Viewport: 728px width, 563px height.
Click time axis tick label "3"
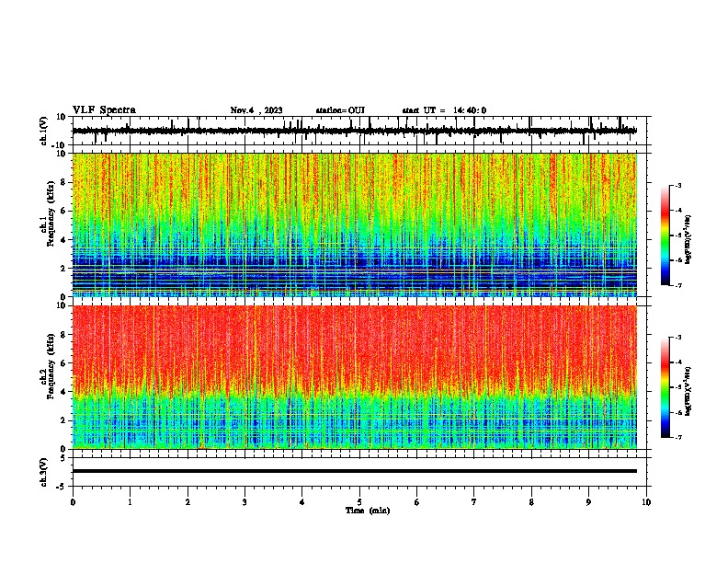[245, 502]
